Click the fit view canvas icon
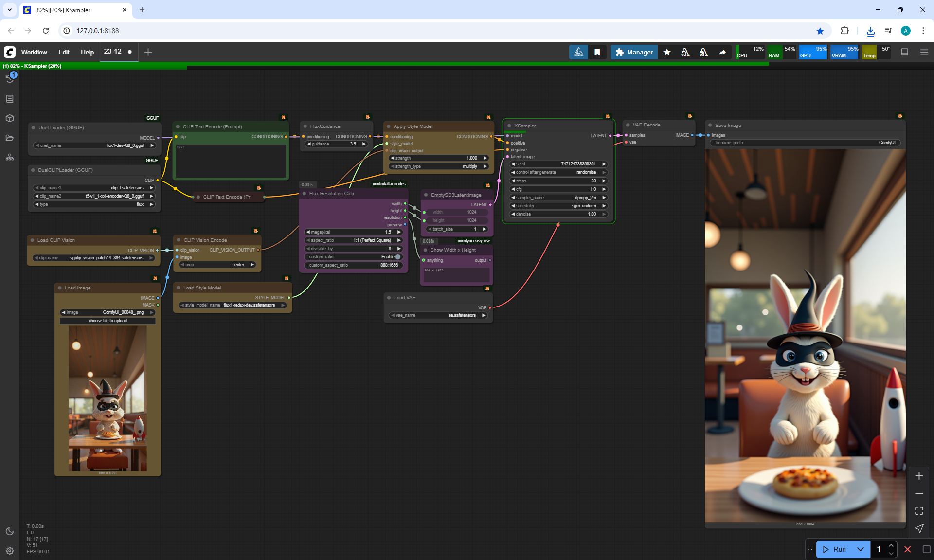 click(x=919, y=511)
